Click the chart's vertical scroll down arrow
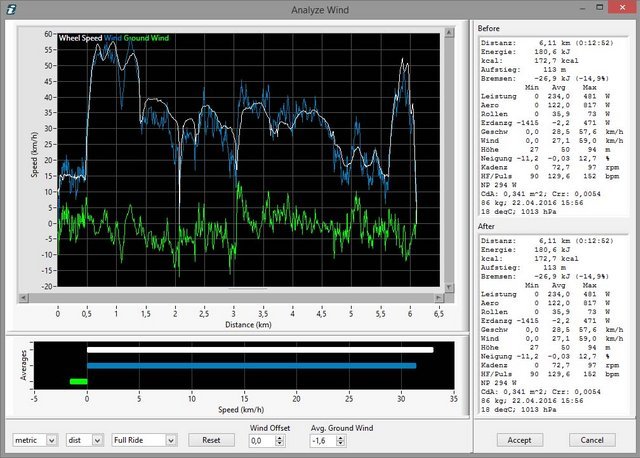 449,287
